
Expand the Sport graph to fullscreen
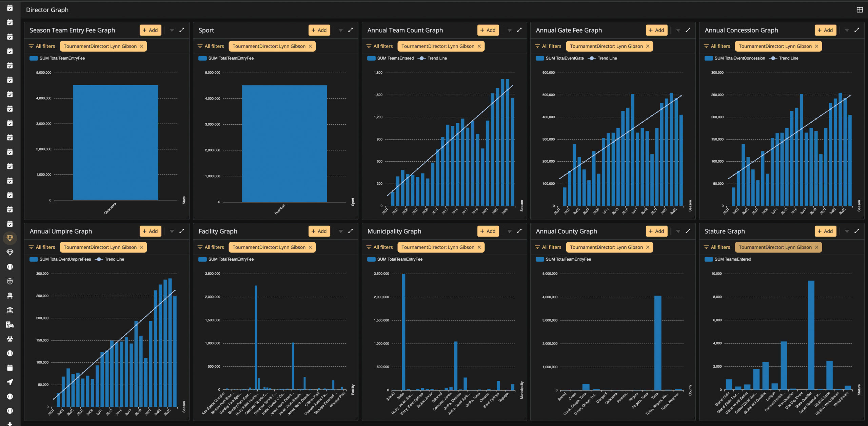351,30
